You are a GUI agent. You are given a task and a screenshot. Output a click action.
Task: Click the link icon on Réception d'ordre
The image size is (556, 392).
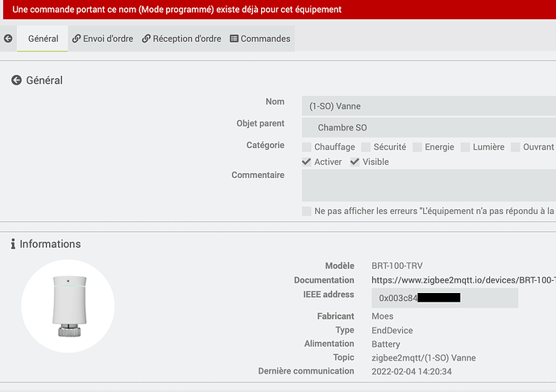coord(146,39)
